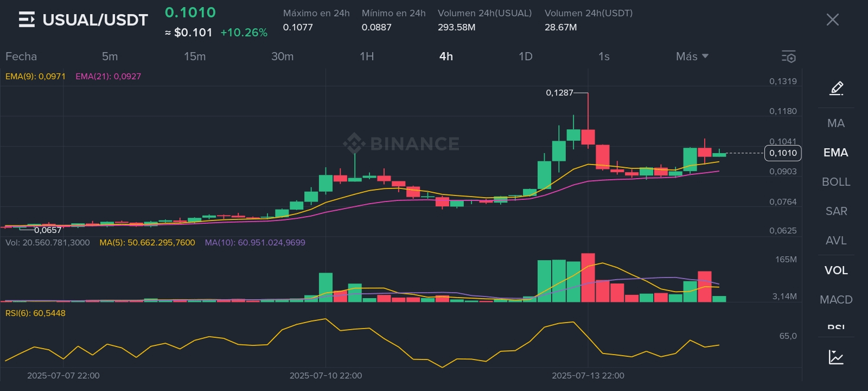Click the 0,1287 high price marker
Screen dimensions: 868x391
click(x=559, y=93)
